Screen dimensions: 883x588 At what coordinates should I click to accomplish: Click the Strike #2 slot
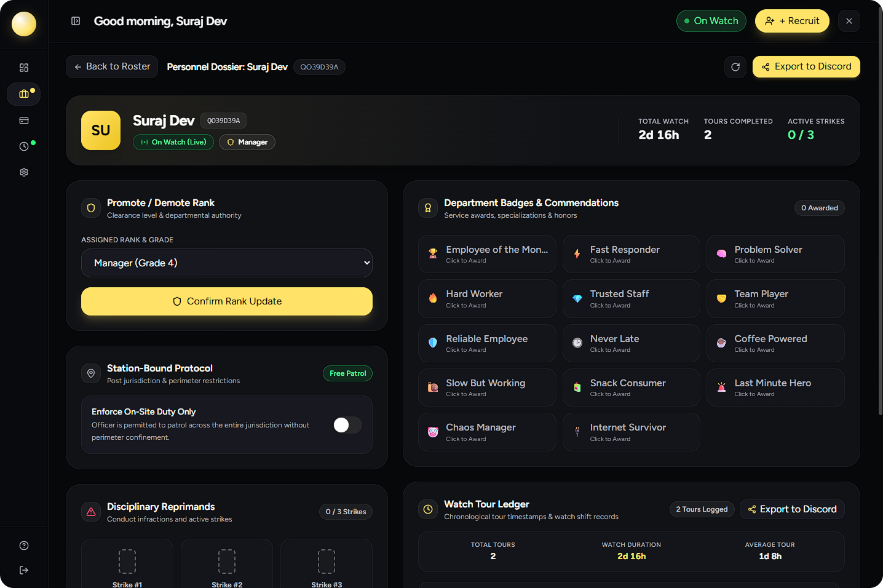coord(227,563)
